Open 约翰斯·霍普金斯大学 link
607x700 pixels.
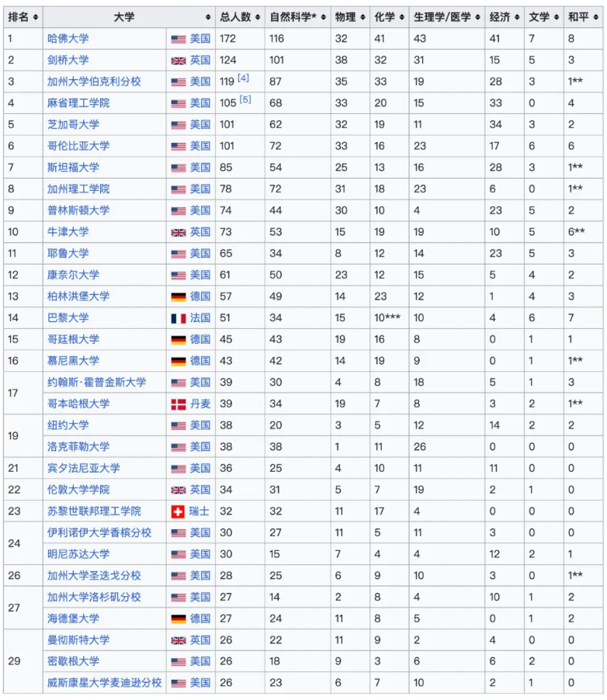point(97,382)
